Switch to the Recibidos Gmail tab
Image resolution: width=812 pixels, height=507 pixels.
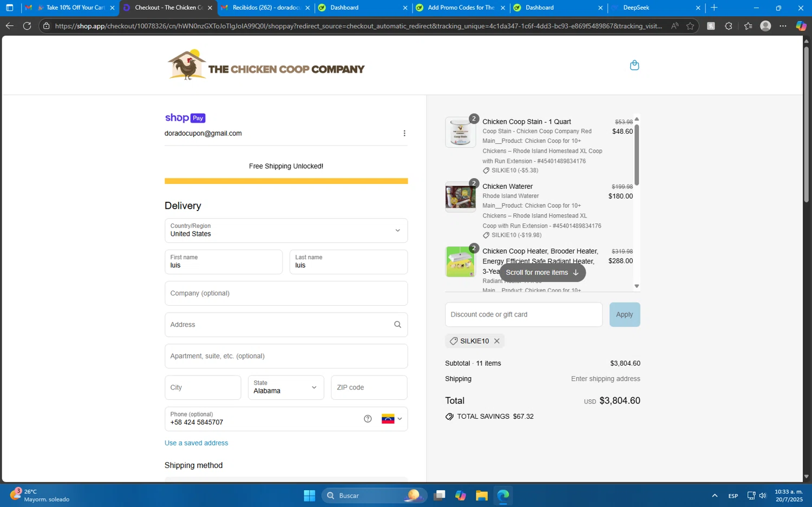coord(265,8)
